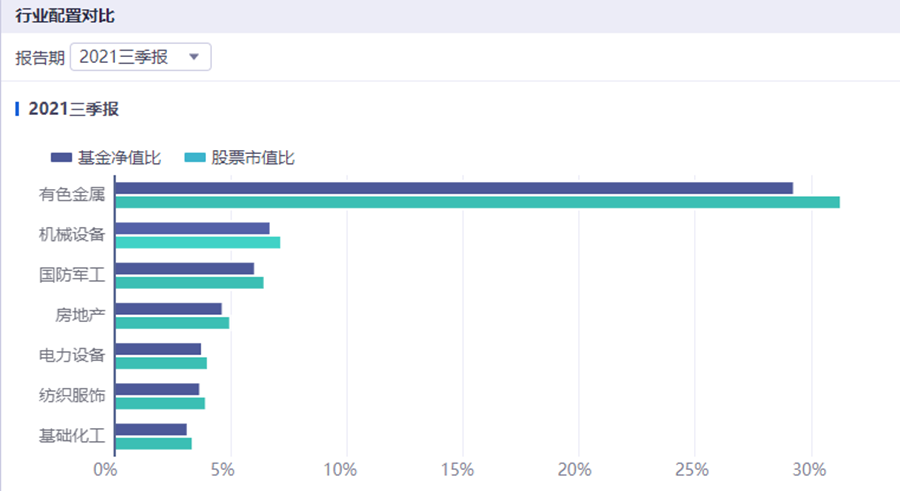Select the 基础化工 dark blue bar
This screenshot has width=900, height=491.
(x=151, y=430)
